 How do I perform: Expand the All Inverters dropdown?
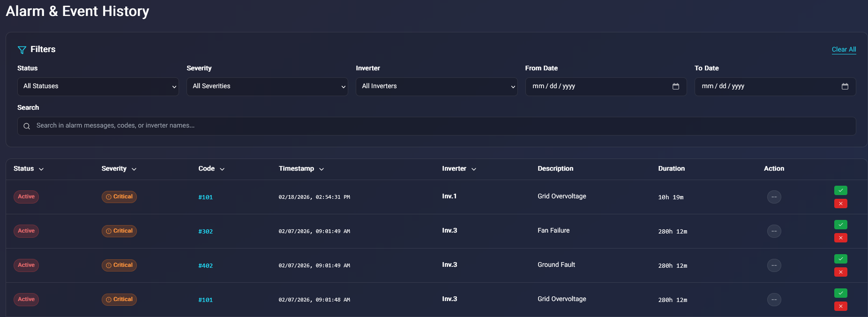pyautogui.click(x=436, y=87)
